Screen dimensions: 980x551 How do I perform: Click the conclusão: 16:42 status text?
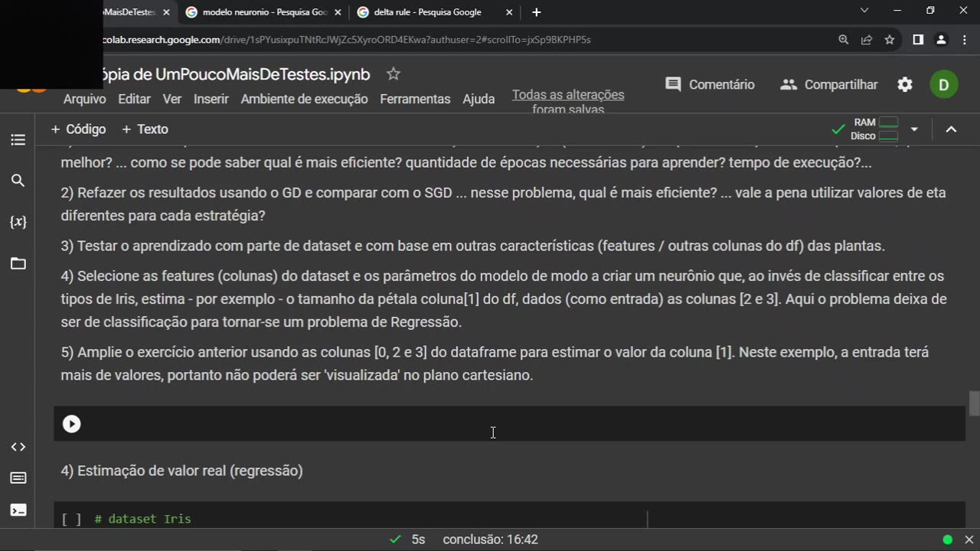tap(490, 540)
